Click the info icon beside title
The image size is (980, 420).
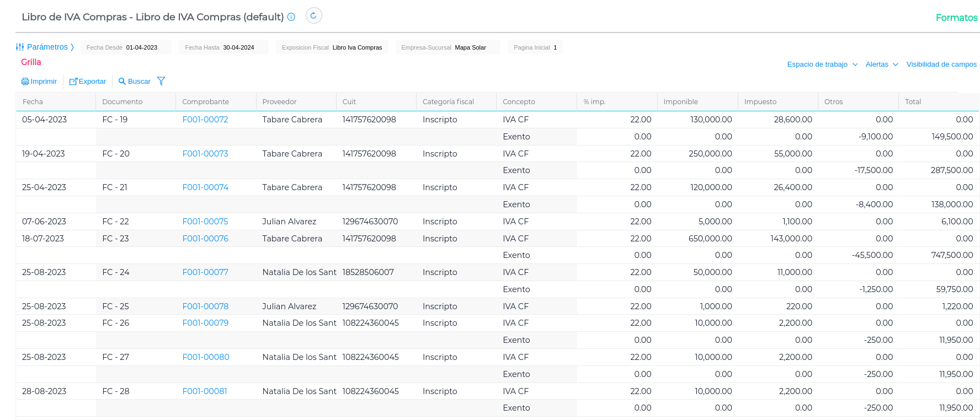click(x=291, y=17)
